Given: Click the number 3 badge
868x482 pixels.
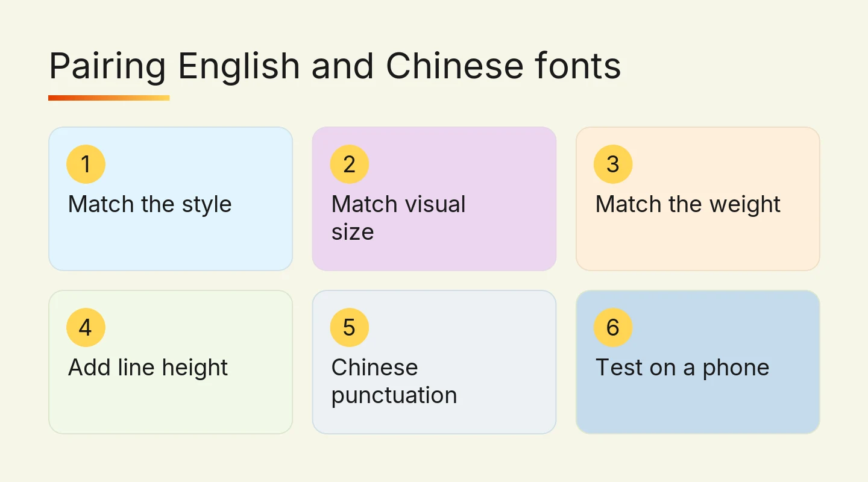Looking at the screenshot, I should point(613,164).
